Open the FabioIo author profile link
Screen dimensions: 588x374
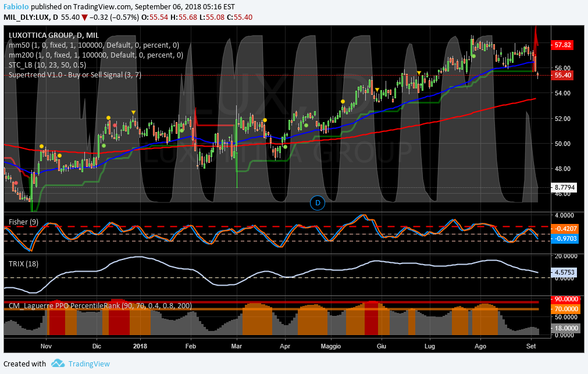click(16, 7)
